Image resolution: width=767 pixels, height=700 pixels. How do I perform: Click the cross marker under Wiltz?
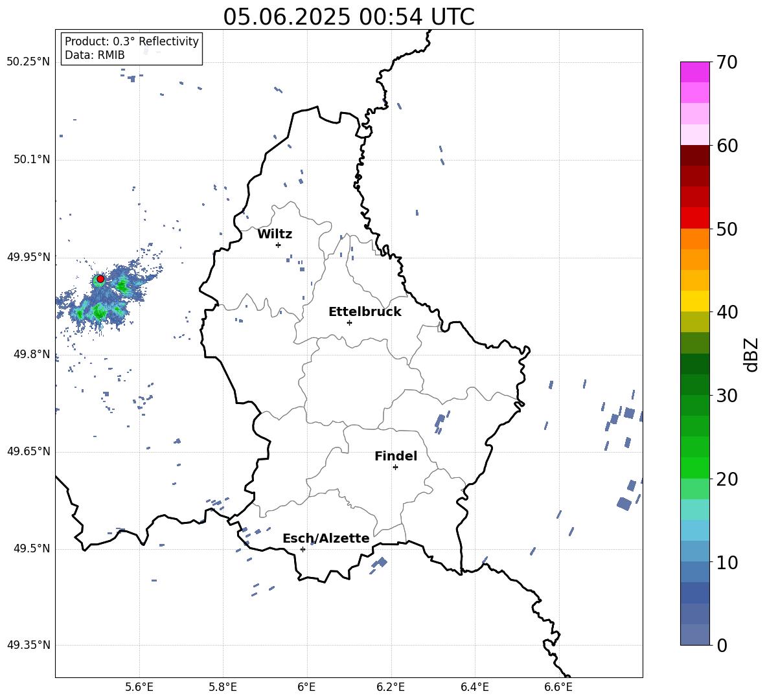(x=278, y=245)
